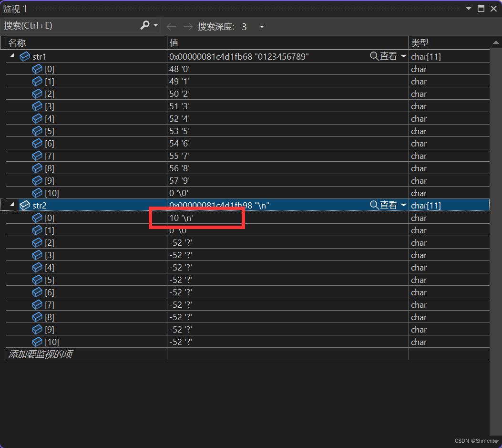
Task: Open the 查看 visualizer for str2
Action: pyautogui.click(x=384, y=205)
